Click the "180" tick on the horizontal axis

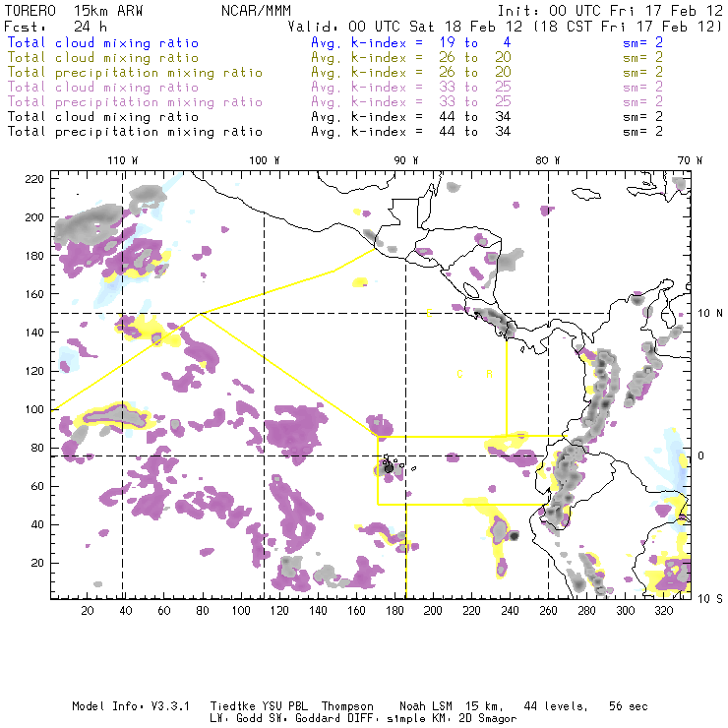pyautogui.click(x=394, y=611)
